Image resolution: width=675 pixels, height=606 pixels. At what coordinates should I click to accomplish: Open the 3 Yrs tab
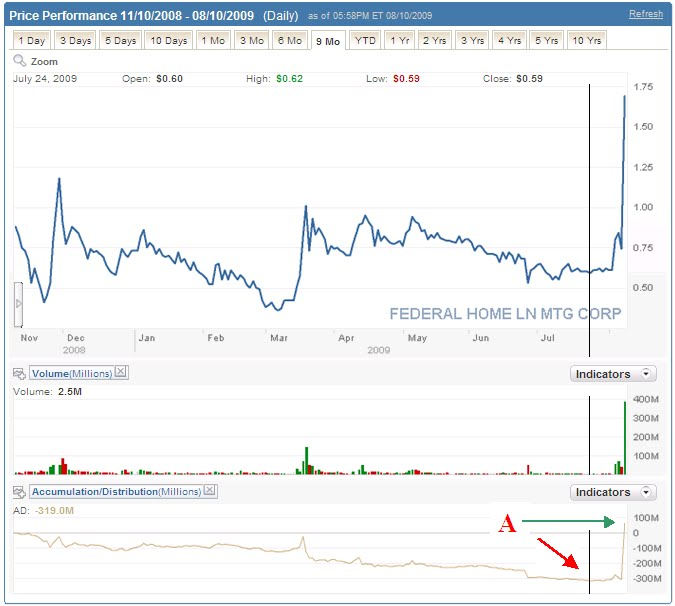click(x=472, y=40)
